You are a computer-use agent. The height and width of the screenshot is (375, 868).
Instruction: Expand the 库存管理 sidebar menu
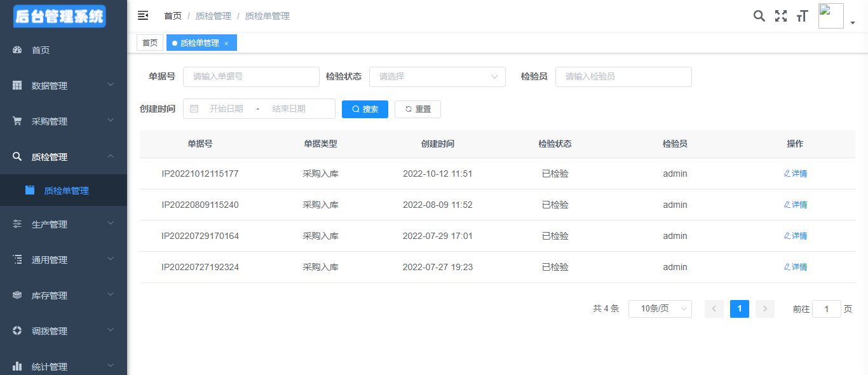pos(63,296)
